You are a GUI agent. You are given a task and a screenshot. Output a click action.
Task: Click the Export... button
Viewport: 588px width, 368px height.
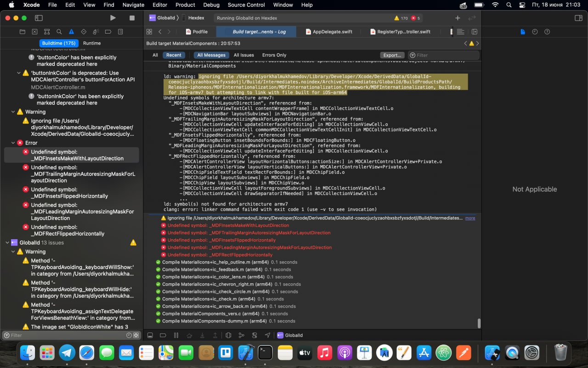392,55
